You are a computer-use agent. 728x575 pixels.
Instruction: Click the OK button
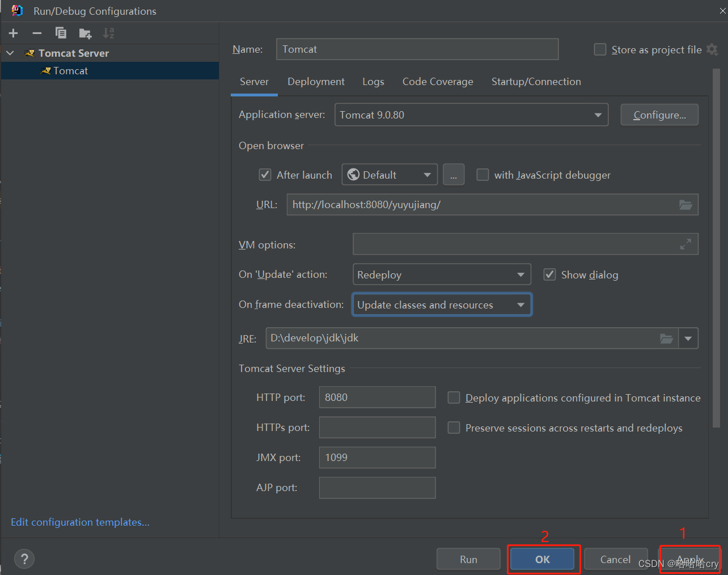(x=543, y=559)
